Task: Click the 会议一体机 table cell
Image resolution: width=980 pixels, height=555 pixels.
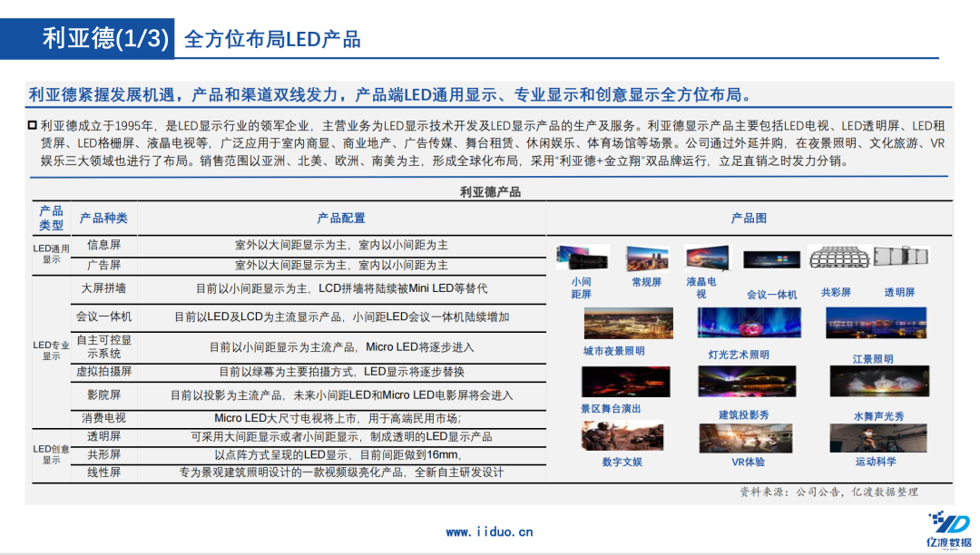Action: (103, 316)
